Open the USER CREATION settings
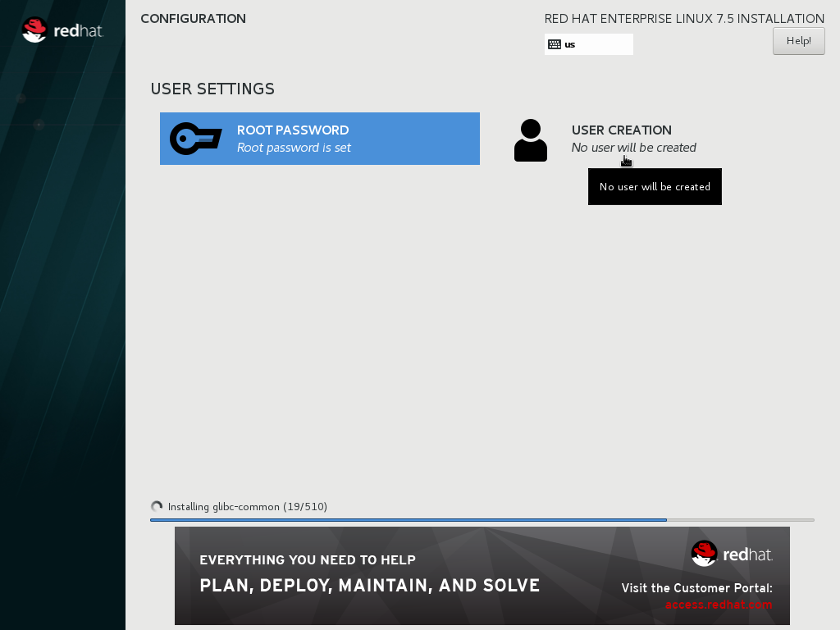 (655, 139)
